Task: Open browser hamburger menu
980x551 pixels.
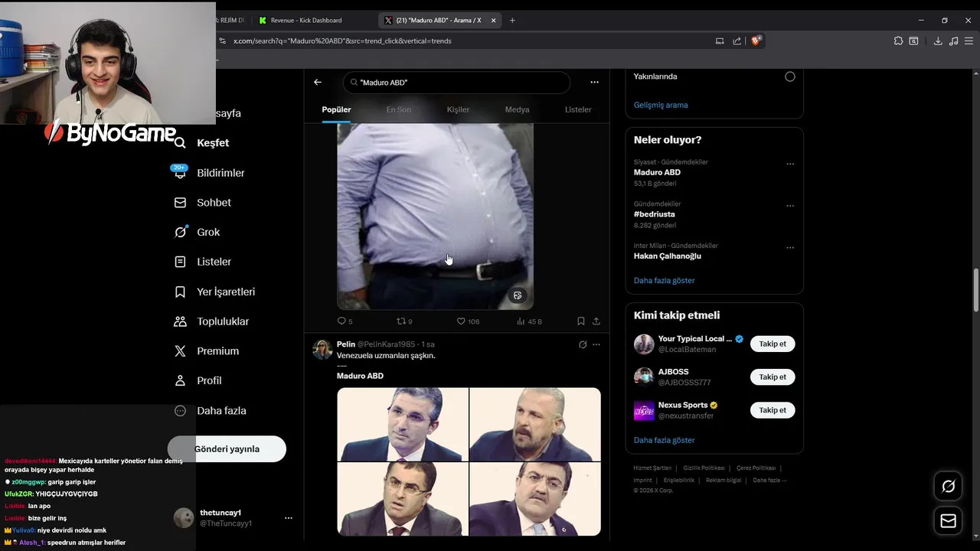Action: click(x=969, y=41)
